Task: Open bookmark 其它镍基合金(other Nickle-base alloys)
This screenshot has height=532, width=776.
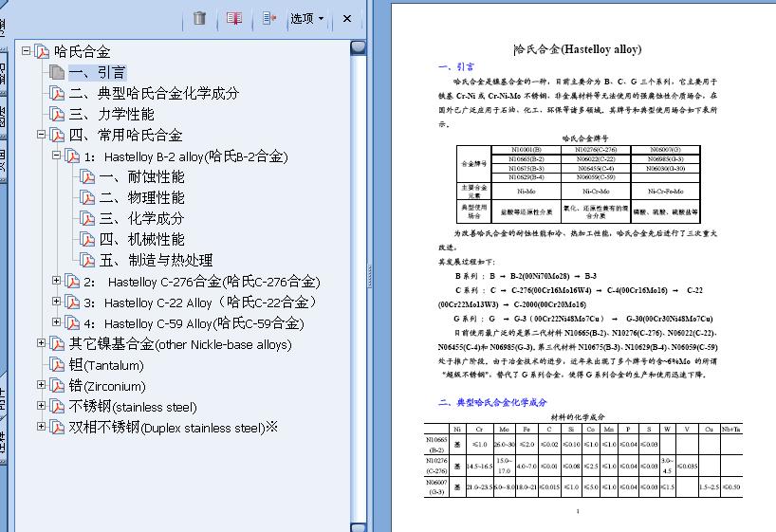Action: 180,344
